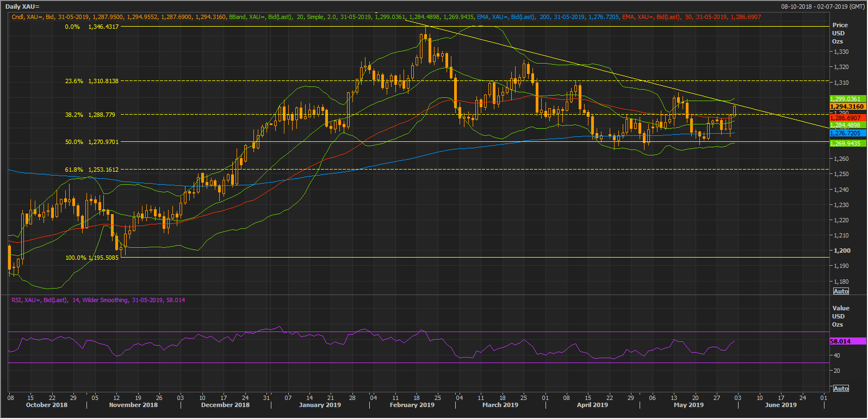Click the 1,200 price axis value

842,251
